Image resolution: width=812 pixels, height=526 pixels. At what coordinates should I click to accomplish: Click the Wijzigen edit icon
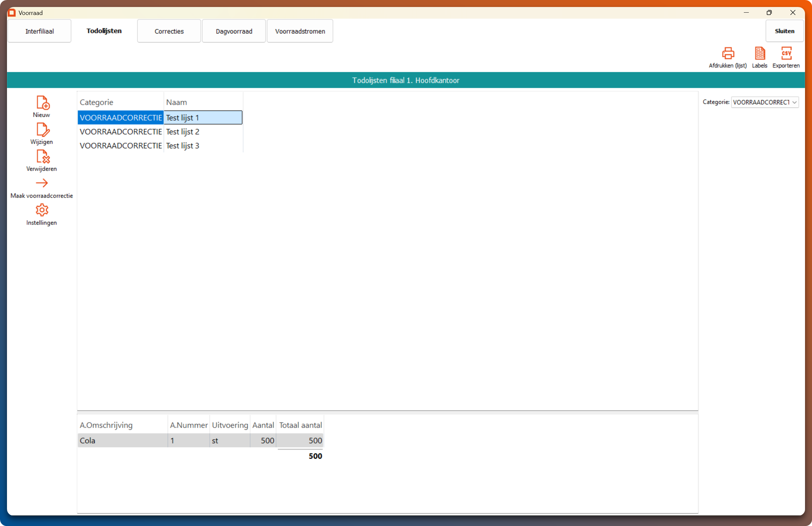[x=42, y=129]
